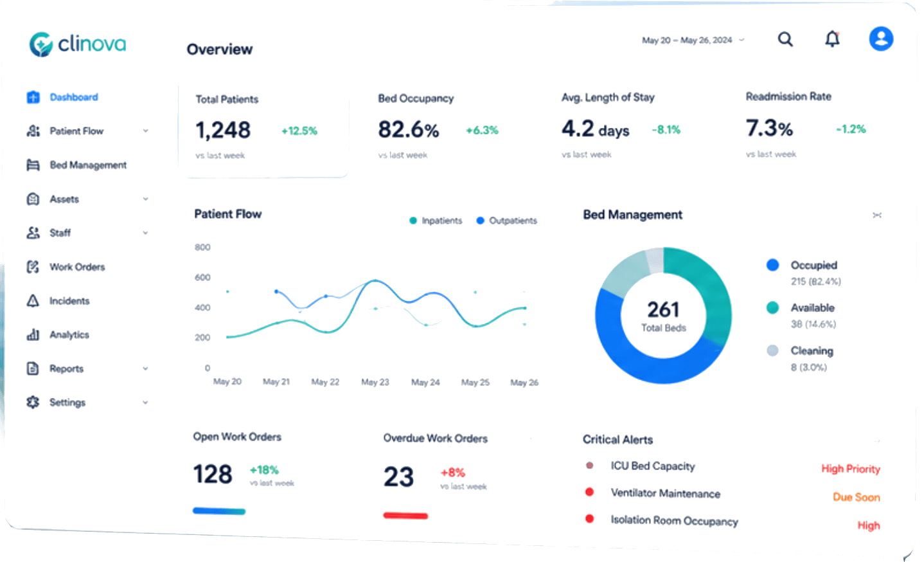Select Staff in the sidebar
Viewport: 924px width, 562px height.
(x=60, y=233)
